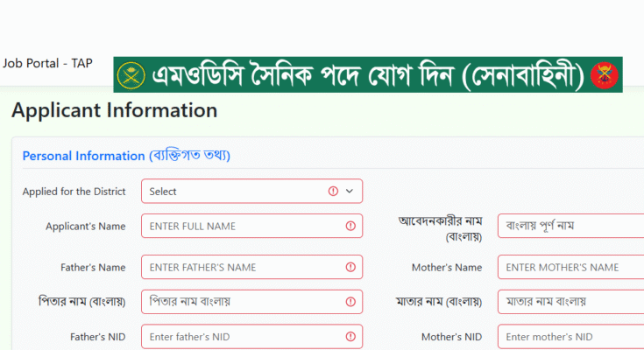The image size is (644, 350).
Task: Click error icon in Father's Name field
Action: coord(350,267)
